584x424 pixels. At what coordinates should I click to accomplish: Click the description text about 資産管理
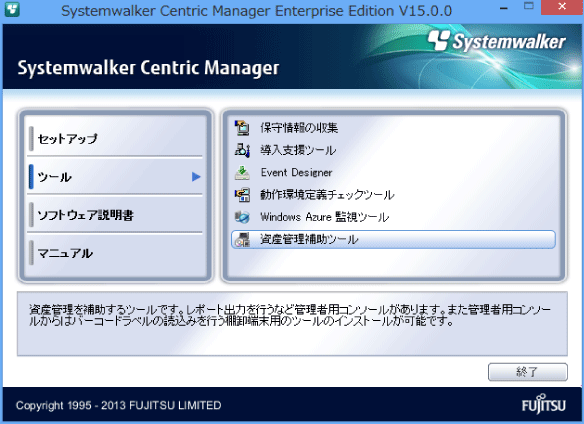pyautogui.click(x=290, y=315)
